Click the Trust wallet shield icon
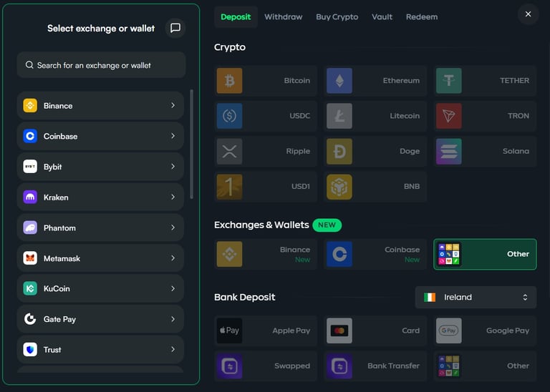 pyautogui.click(x=30, y=349)
